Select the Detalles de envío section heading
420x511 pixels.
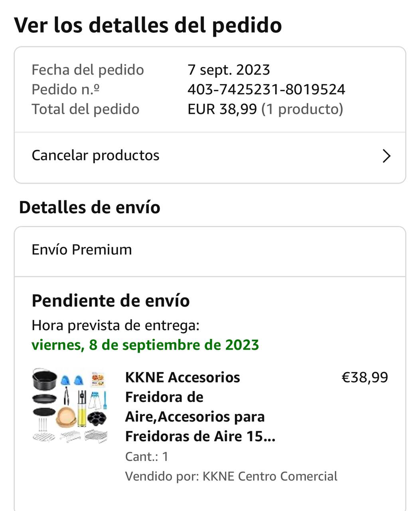coord(90,208)
